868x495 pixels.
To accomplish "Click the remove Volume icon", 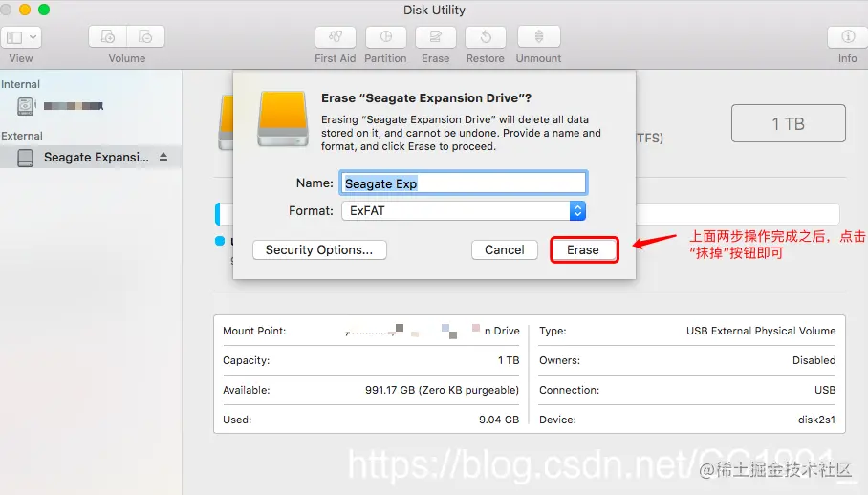I will point(145,37).
